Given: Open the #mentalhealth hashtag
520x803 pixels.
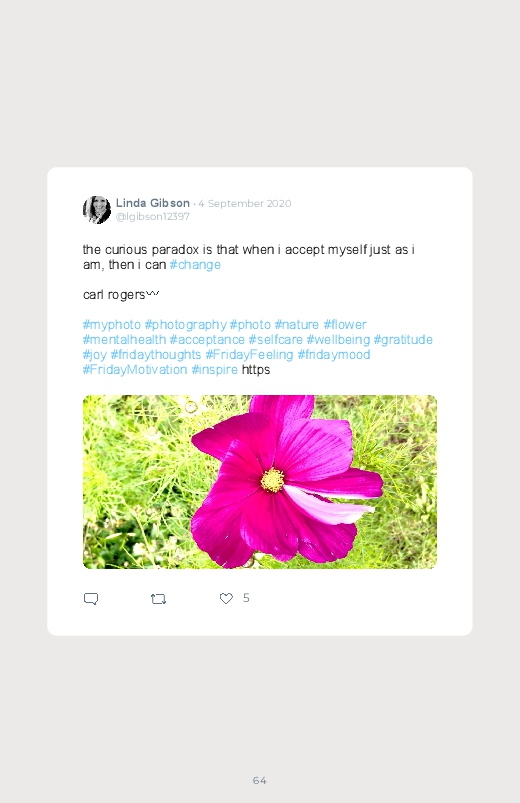Looking at the screenshot, I should point(124,340).
